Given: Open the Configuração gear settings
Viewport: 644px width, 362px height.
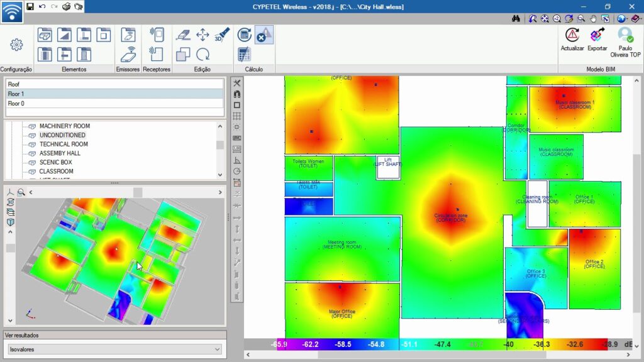Looking at the screenshot, I should pyautogui.click(x=16, y=45).
